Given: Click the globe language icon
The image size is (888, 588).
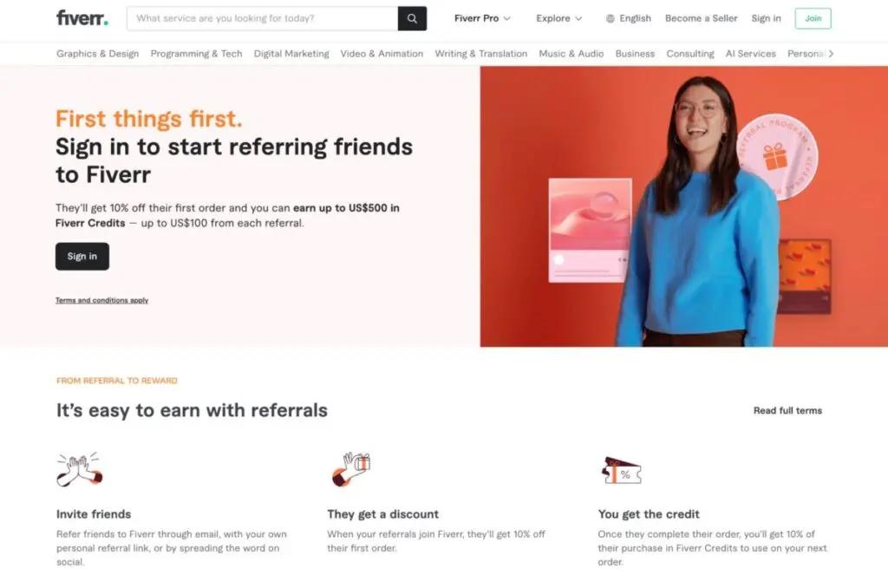Looking at the screenshot, I should click(610, 19).
